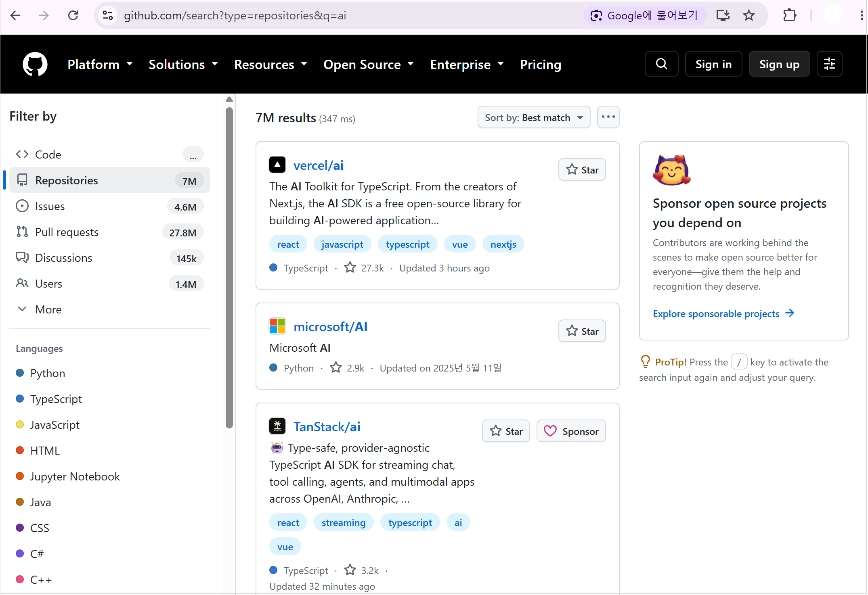The height and width of the screenshot is (595, 868).
Task: Expand the Solutions dropdown menu
Action: (x=183, y=65)
